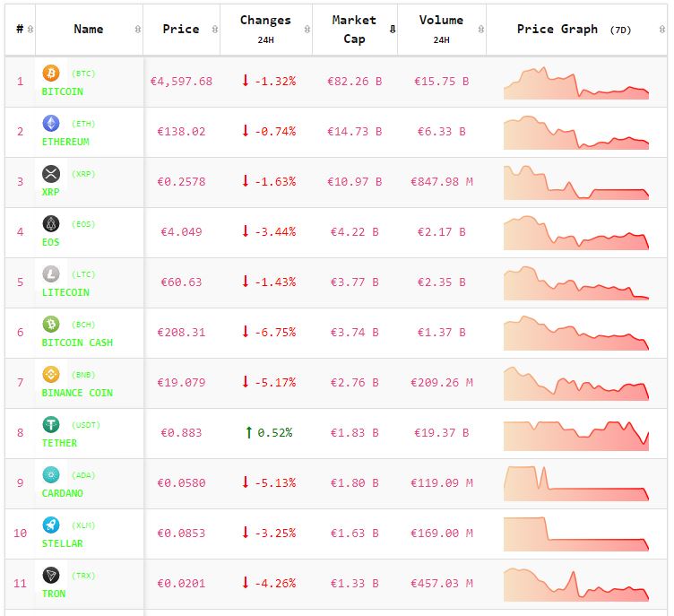Click the Bitcoin Cash green logo icon
Image resolution: width=674 pixels, height=616 pixels.
pos(51,325)
